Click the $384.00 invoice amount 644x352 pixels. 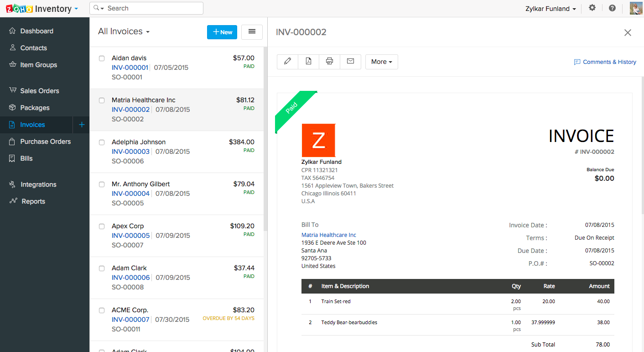tap(242, 142)
